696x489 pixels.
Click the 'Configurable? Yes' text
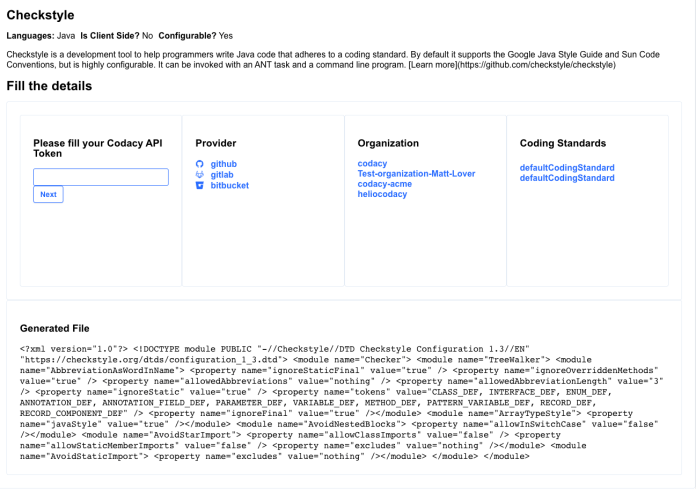point(195,36)
